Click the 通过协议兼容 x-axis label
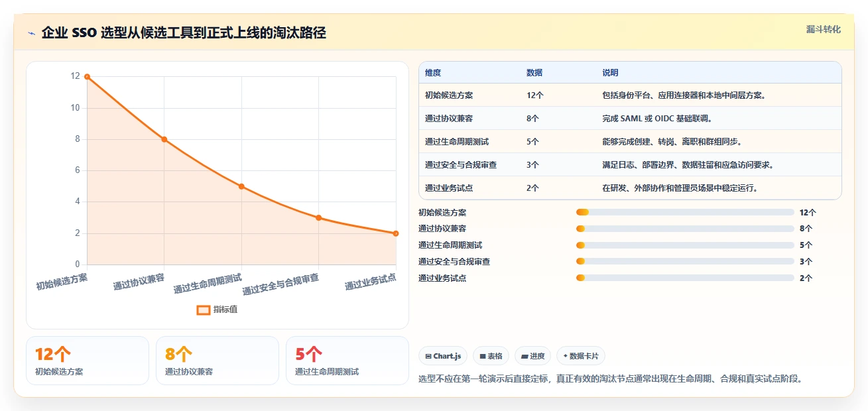The height and width of the screenshot is (411, 868). point(139,282)
